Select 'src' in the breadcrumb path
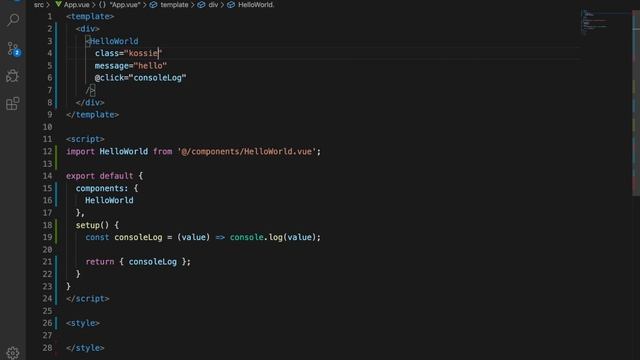This screenshot has width=640, height=360. point(39,5)
